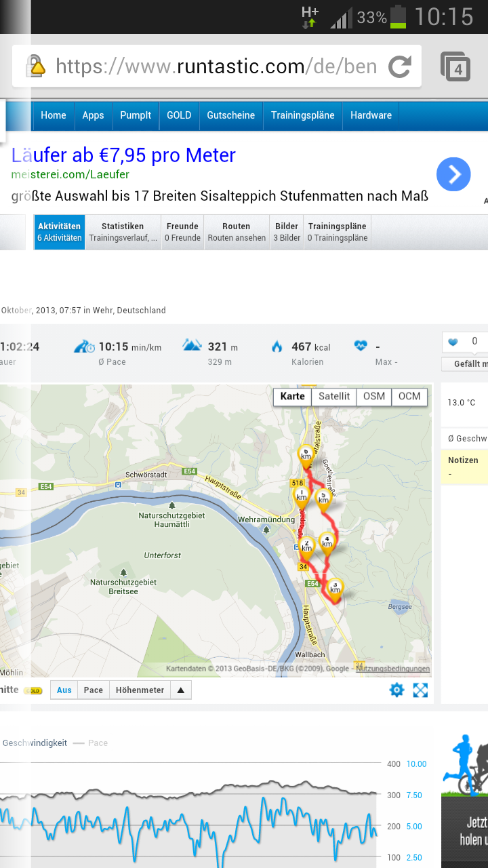Screen dimensions: 488x868
Task: Click the 3 km marker on map
Action: coord(335,589)
